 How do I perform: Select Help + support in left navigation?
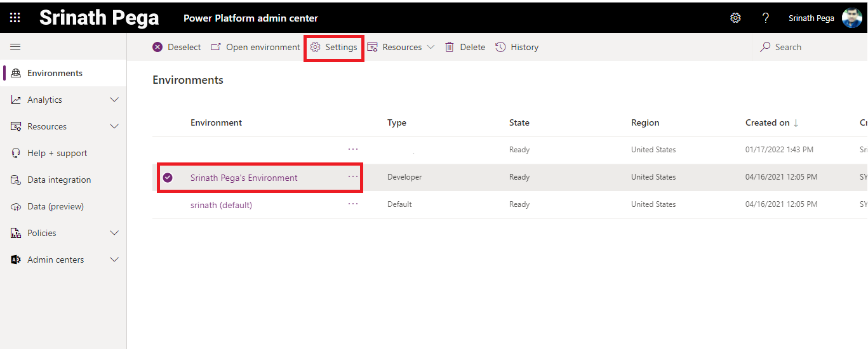tap(57, 153)
